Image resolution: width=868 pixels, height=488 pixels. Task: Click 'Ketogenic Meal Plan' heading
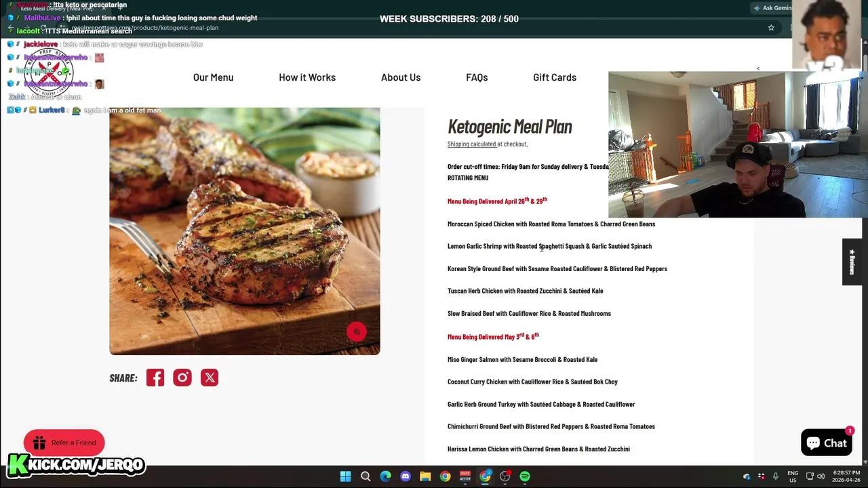click(x=510, y=126)
